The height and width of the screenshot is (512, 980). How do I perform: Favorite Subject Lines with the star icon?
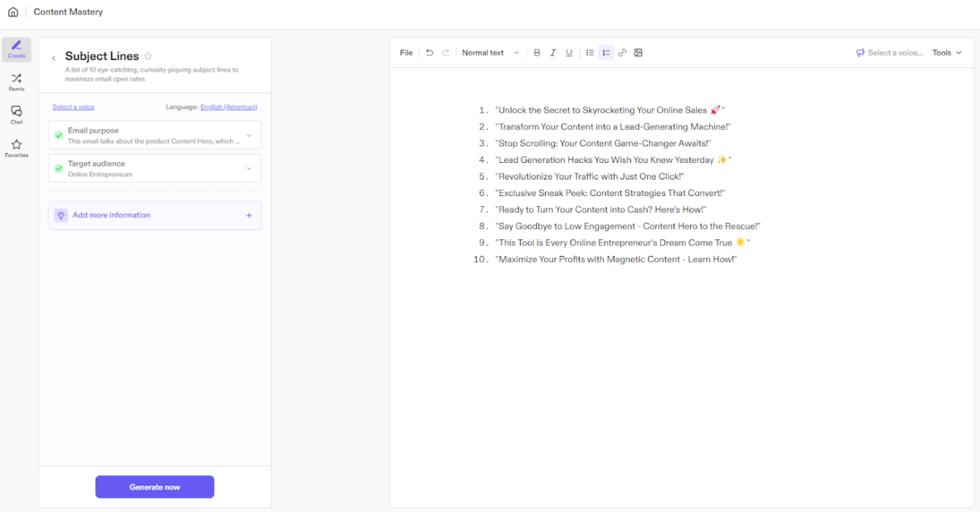(x=148, y=56)
